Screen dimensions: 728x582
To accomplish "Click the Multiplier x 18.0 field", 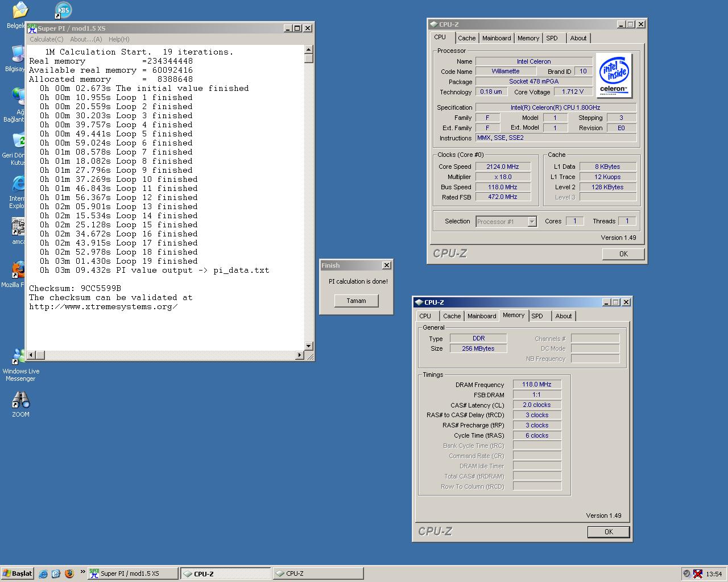I will pos(503,177).
